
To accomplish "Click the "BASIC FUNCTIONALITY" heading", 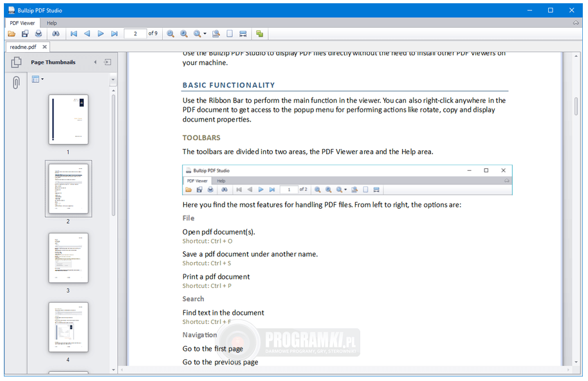I will coord(228,85).
